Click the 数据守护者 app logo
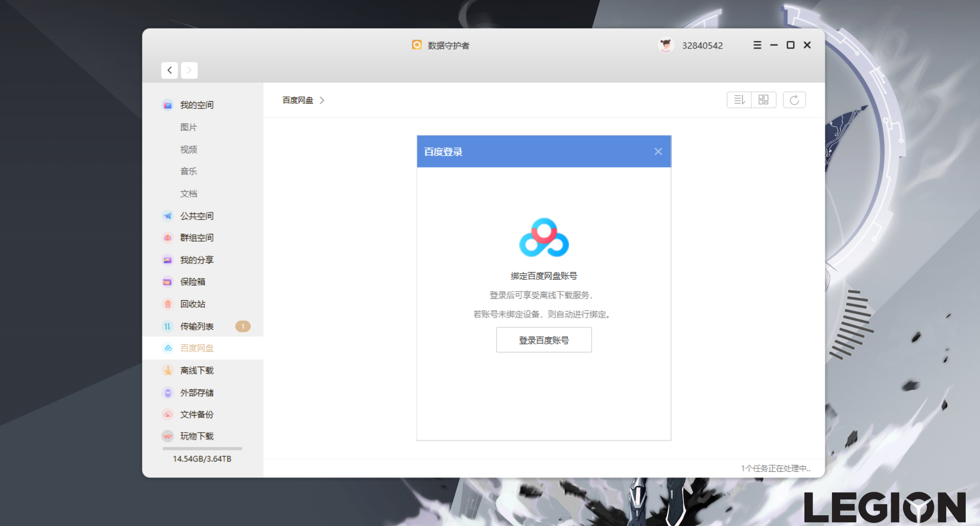The height and width of the screenshot is (526, 980). coord(417,45)
